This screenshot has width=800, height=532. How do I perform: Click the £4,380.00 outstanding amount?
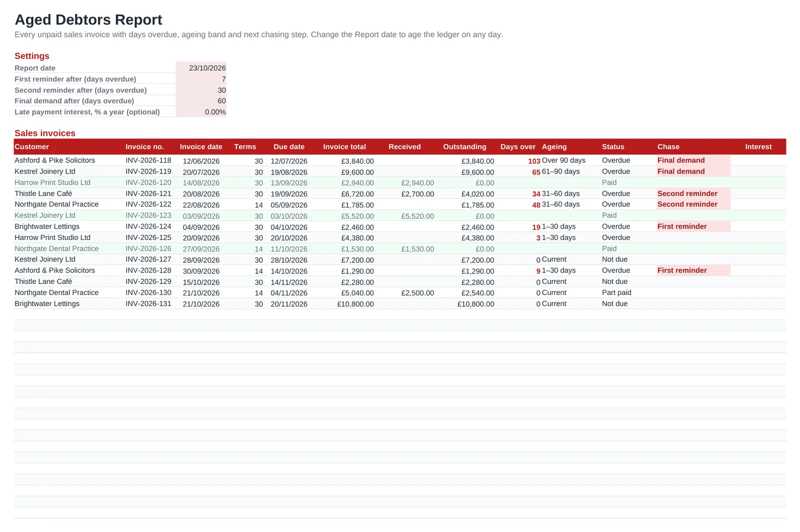[477, 238]
